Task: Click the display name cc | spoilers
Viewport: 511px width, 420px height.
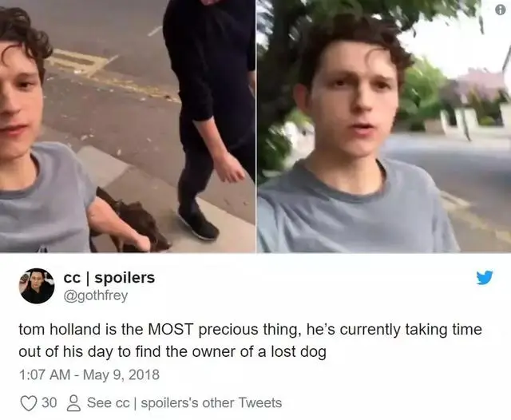Action: pos(109,278)
